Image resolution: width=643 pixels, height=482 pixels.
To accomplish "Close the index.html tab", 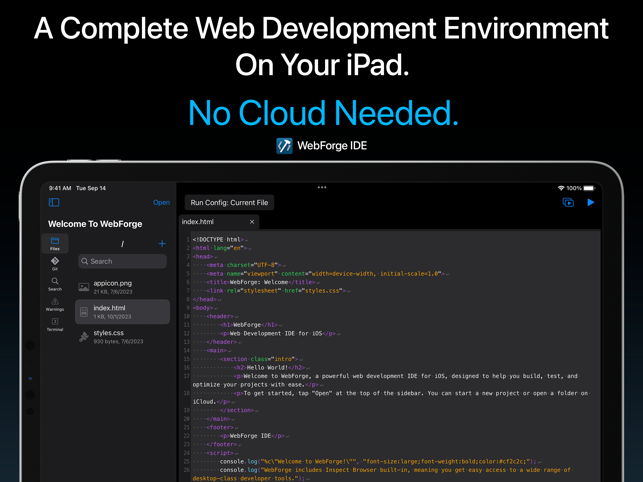I will point(252,222).
